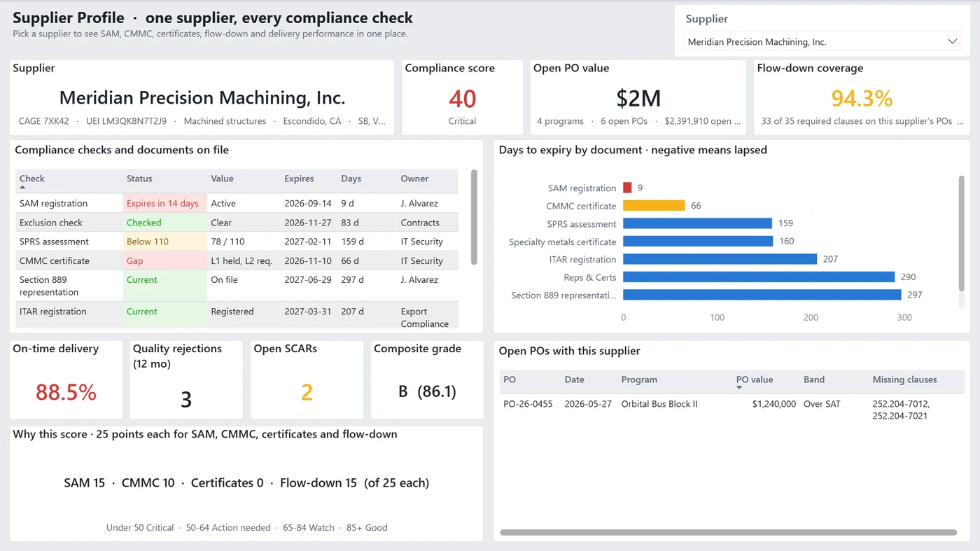Image resolution: width=980 pixels, height=551 pixels.
Task: Sort by Expires column header
Action: pos(299,179)
